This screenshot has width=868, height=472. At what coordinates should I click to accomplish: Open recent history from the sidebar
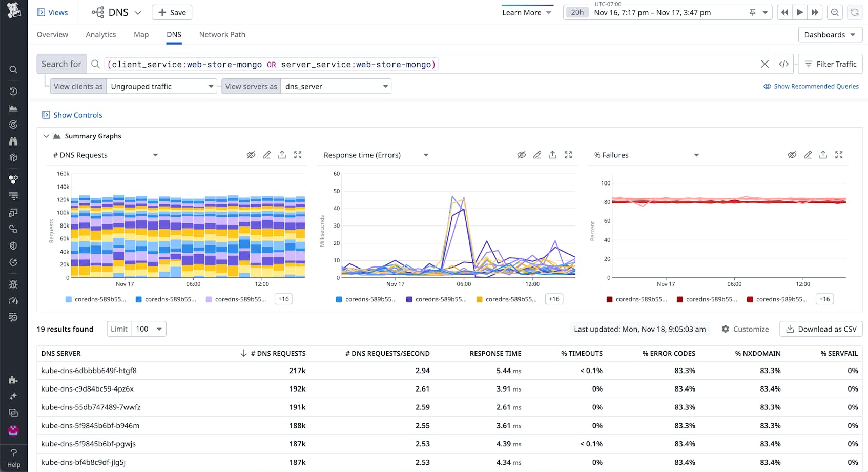pos(13,91)
